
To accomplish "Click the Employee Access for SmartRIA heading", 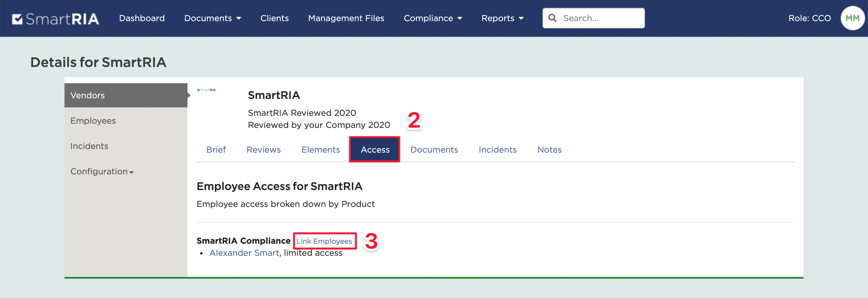I will (279, 186).
